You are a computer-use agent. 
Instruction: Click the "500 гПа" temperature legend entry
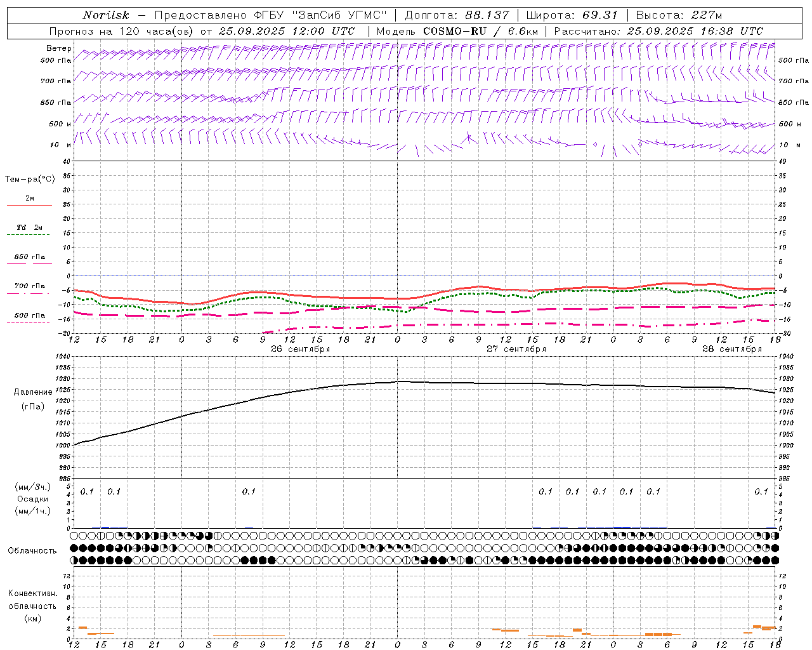pos(30,315)
